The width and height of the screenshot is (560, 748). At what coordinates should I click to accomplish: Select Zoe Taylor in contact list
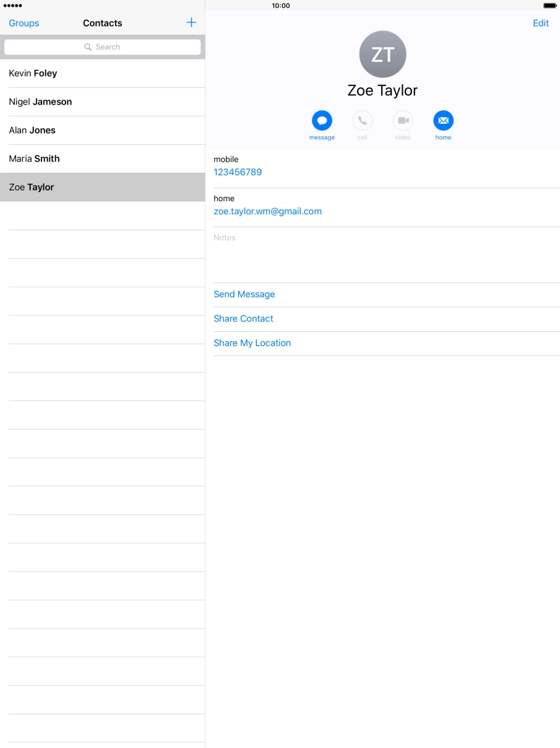click(32, 187)
